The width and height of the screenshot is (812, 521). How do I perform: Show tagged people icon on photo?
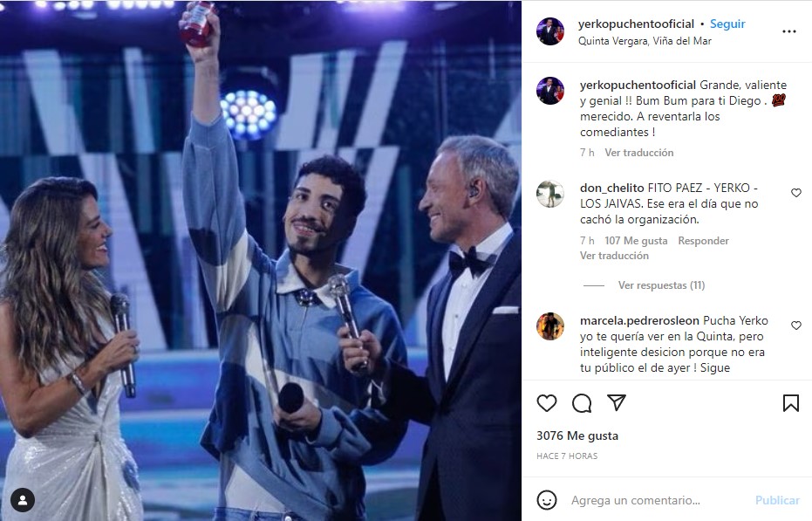tap(23, 500)
